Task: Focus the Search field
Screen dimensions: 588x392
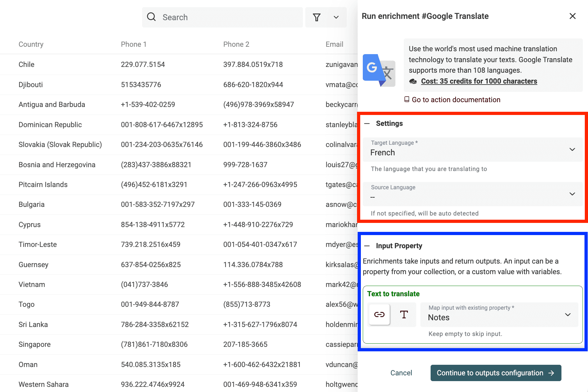Action: pyautogui.click(x=222, y=17)
